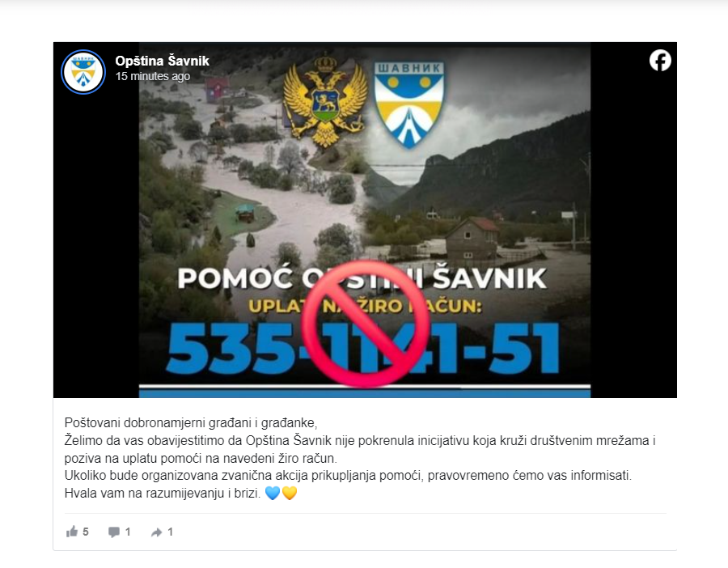Open the Facebook logo icon
Screen dimensions: 728x568
660,61
